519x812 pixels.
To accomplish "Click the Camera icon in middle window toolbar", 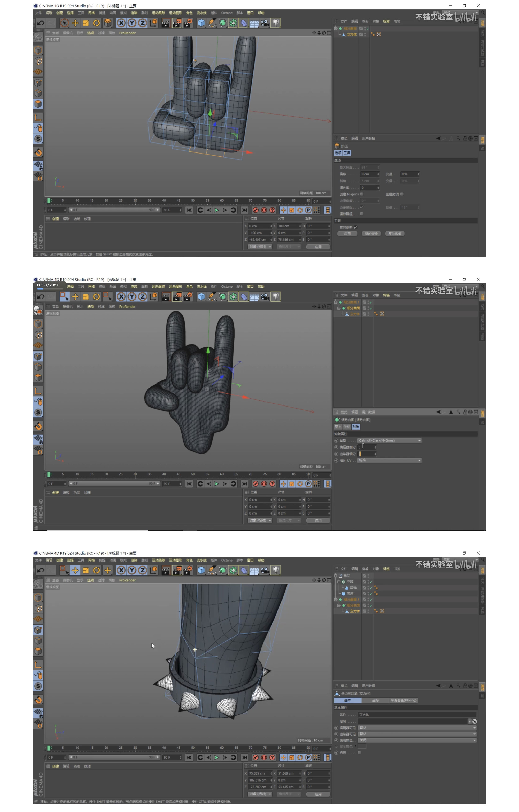I will (265, 297).
